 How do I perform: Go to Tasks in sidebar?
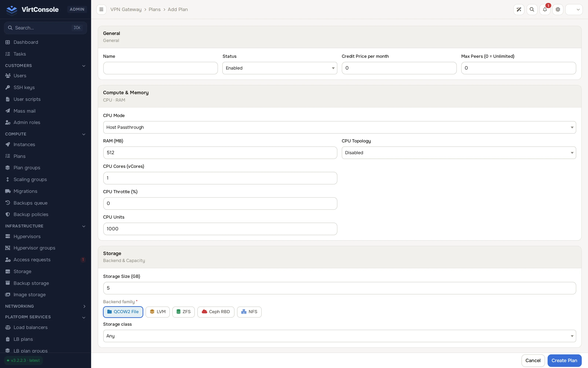pyautogui.click(x=45, y=54)
